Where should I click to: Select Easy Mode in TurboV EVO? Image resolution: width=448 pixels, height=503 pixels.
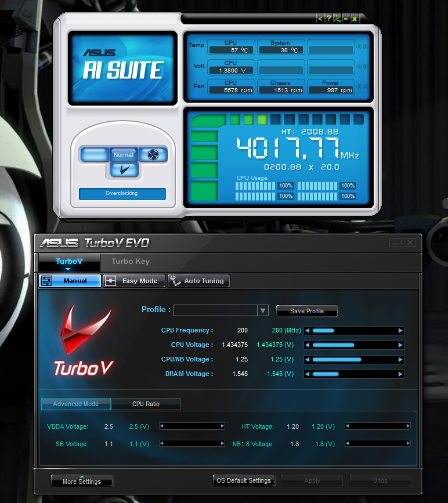[134, 281]
